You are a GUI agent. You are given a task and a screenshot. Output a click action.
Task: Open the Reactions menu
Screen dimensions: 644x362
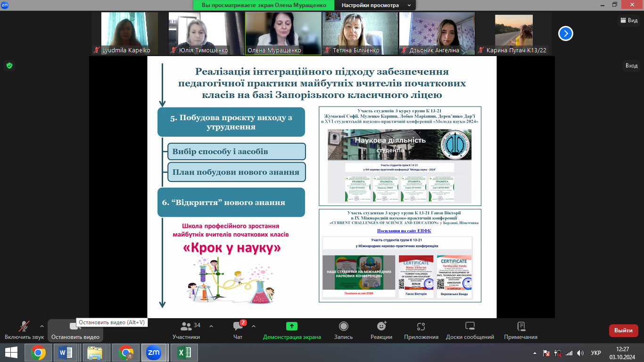(381, 330)
